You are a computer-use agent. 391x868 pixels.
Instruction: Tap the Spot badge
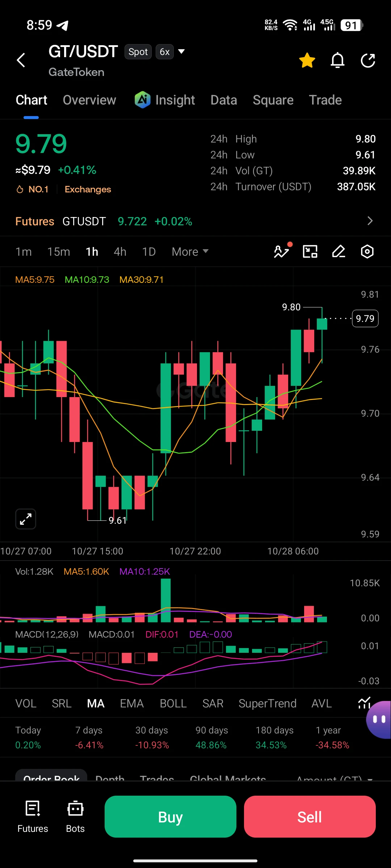tap(138, 52)
